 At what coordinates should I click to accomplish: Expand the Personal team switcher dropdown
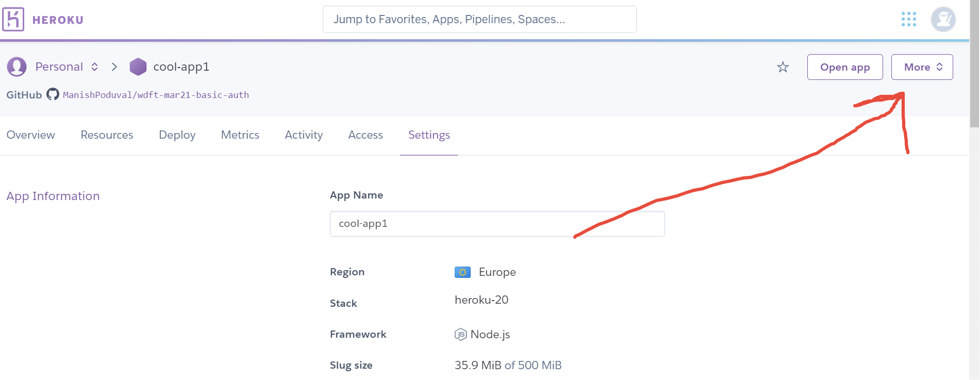pyautogui.click(x=95, y=67)
